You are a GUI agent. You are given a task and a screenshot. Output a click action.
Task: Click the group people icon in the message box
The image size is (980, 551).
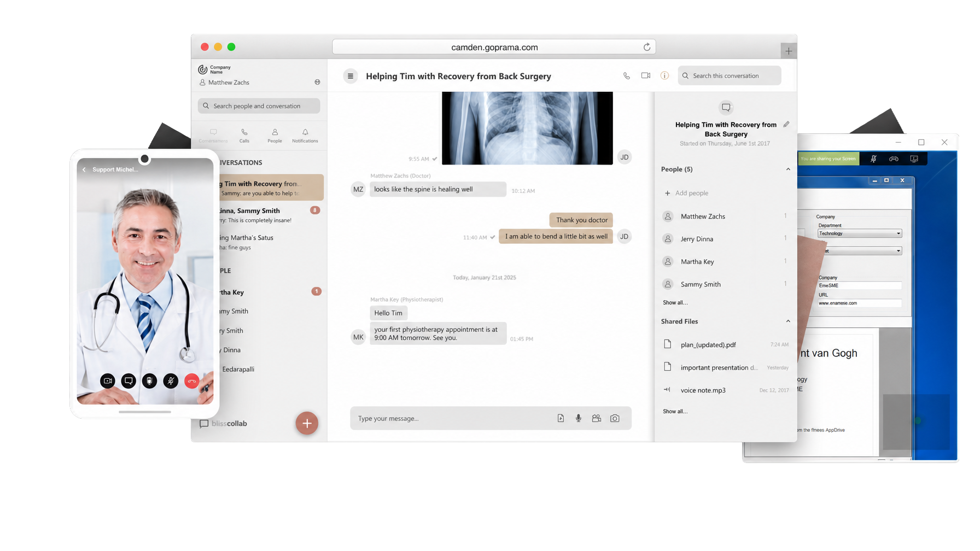[597, 418]
